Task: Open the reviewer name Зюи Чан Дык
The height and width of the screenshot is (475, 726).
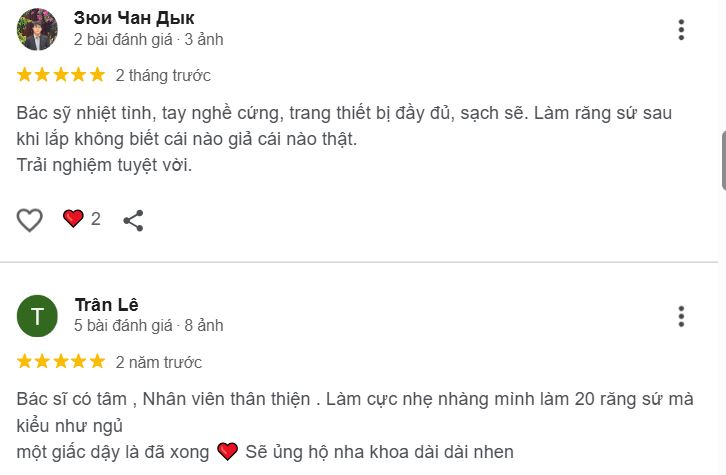Action: point(134,18)
